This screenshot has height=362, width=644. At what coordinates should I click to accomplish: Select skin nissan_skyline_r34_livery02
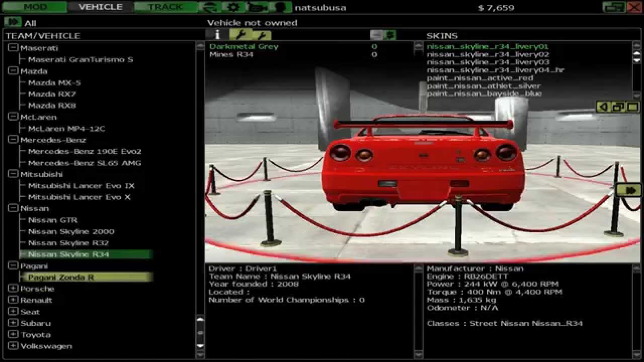pos(488,54)
